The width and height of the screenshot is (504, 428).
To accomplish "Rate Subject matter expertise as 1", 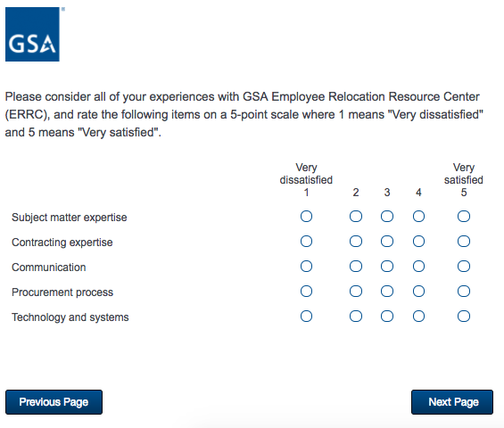I will click(306, 217).
